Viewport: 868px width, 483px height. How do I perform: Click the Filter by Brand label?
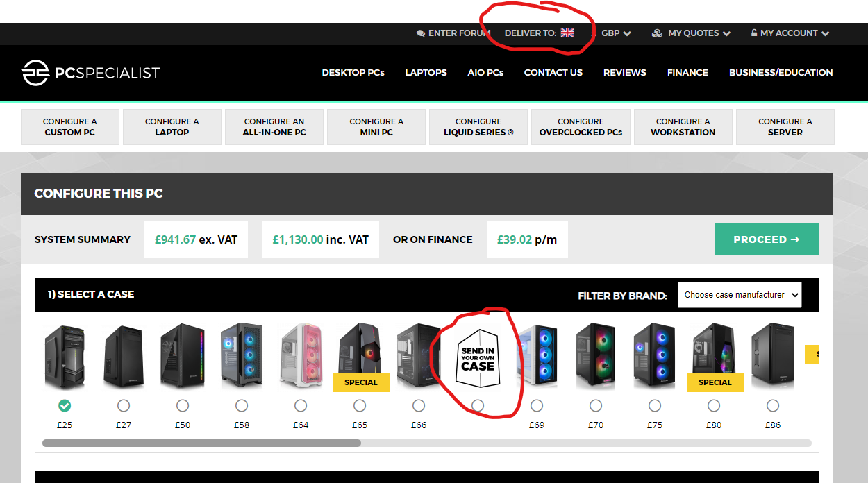(x=622, y=296)
